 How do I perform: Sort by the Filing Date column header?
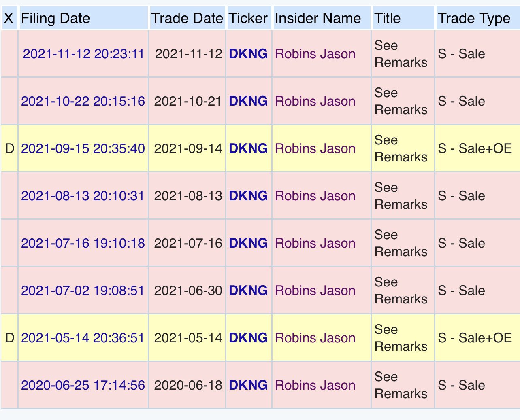coord(55,18)
